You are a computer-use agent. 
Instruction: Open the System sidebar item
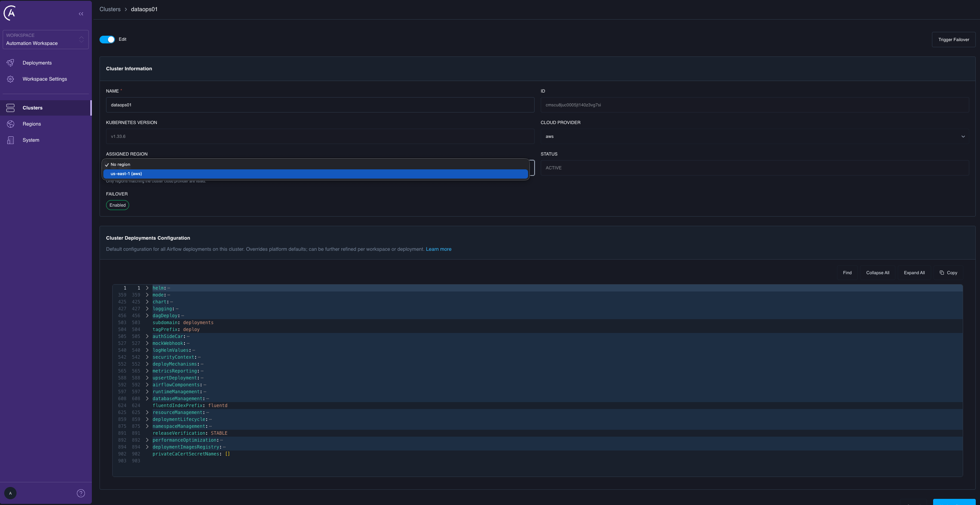[46, 140]
